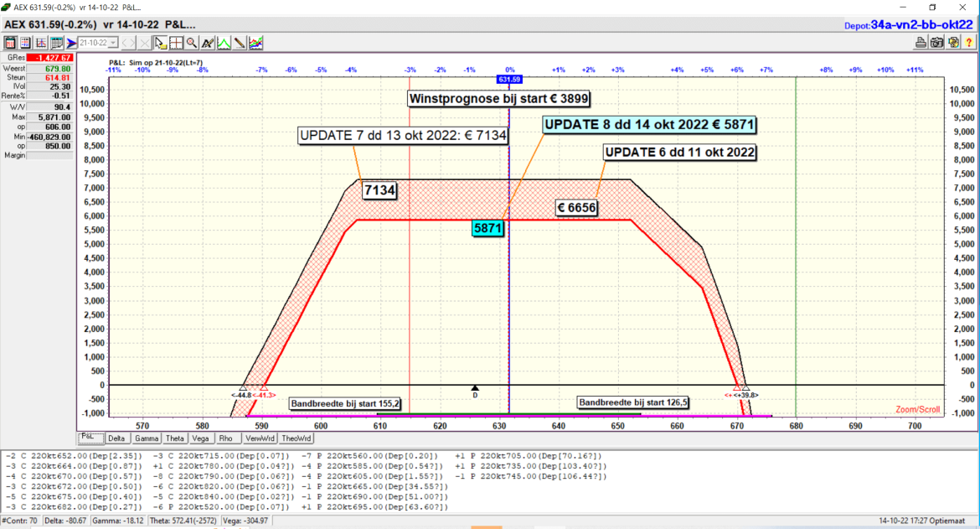Click the document export icon beside camera
This screenshot has width=980, height=529.
pyautogui.click(x=952, y=43)
